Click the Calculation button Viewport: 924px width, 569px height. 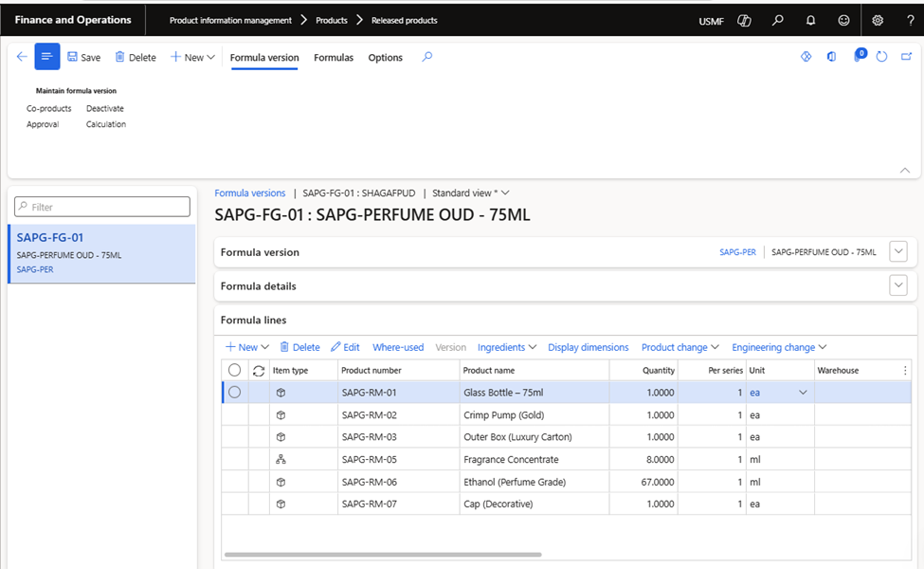106,124
